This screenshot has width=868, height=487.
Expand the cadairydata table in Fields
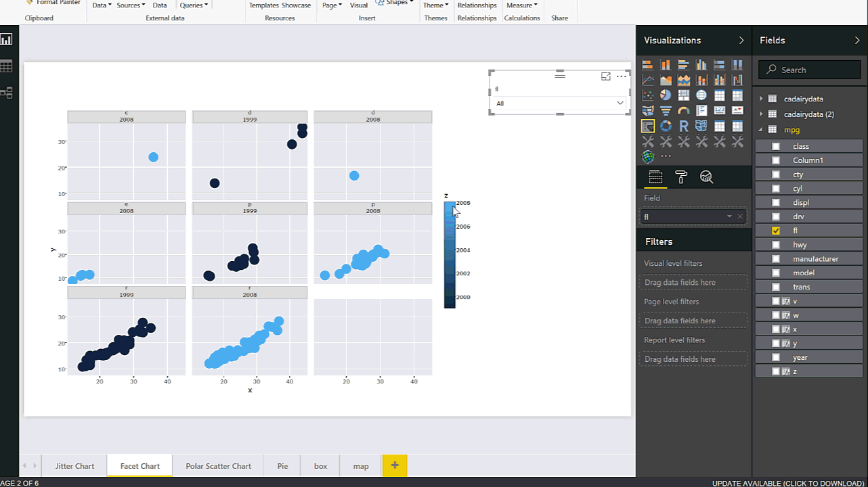pyautogui.click(x=760, y=98)
